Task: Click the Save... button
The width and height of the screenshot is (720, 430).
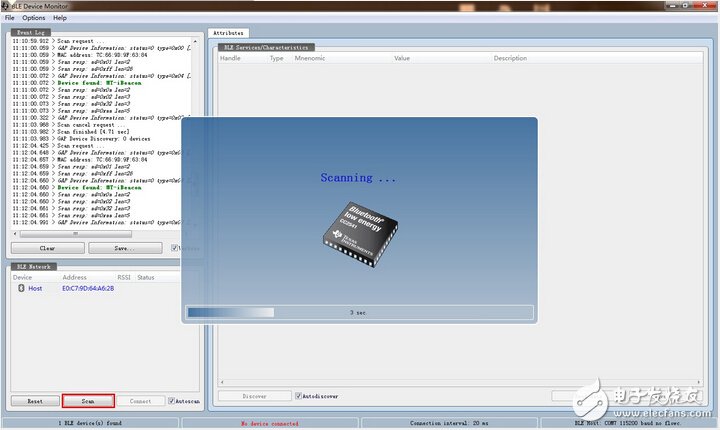Action: [124, 248]
